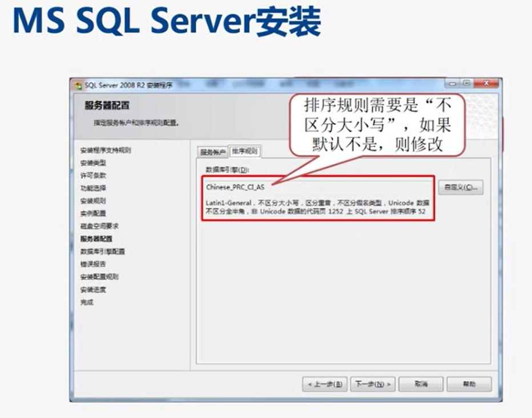Image resolution: width=532 pixels, height=418 pixels.
Task: Go back with the 上一步(B) button
Action: coord(324,384)
